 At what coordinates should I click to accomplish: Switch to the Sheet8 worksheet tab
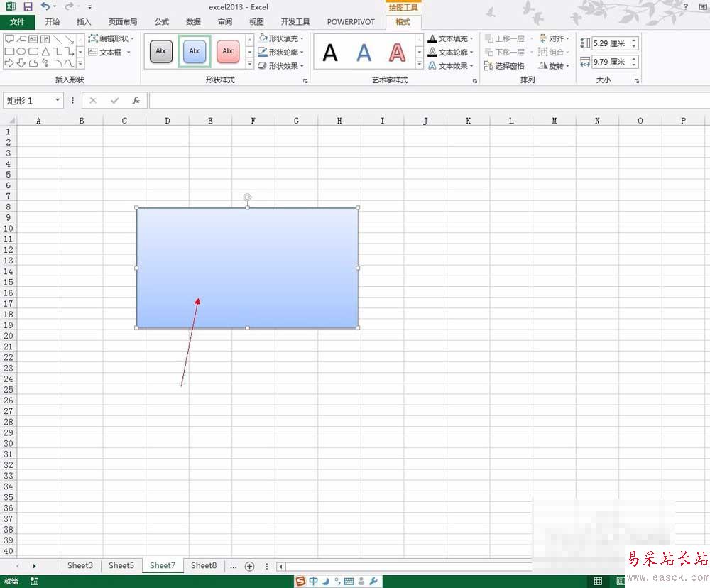pos(204,565)
